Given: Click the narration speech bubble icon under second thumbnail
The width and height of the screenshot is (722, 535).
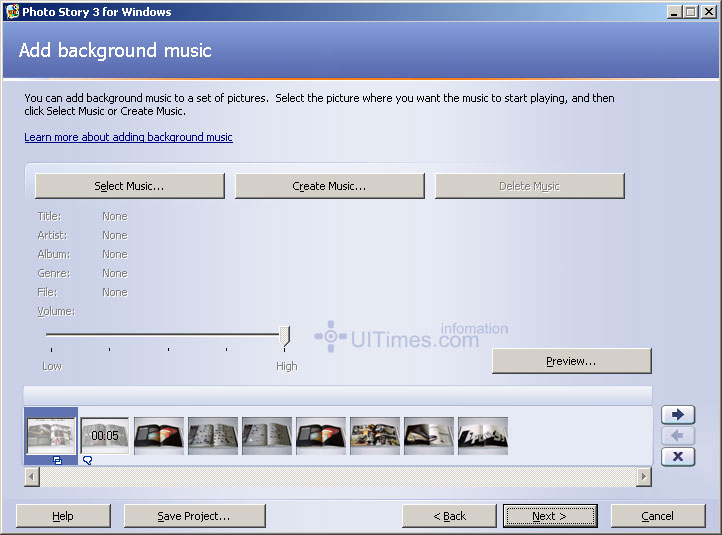Looking at the screenshot, I should pos(87,461).
